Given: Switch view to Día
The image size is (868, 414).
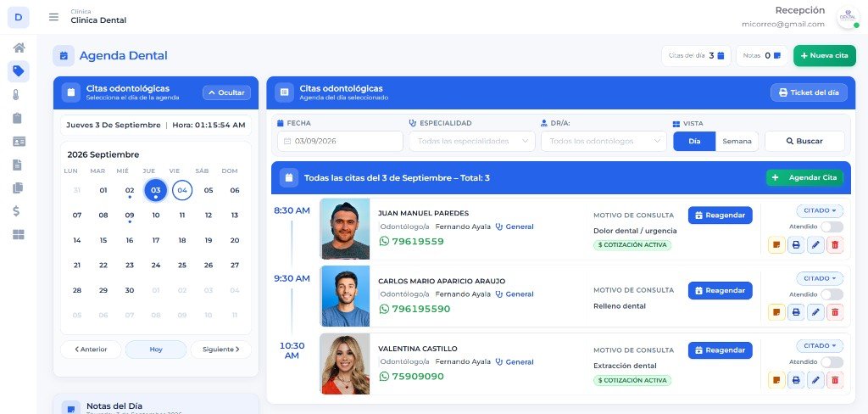Looking at the screenshot, I should pos(694,141).
